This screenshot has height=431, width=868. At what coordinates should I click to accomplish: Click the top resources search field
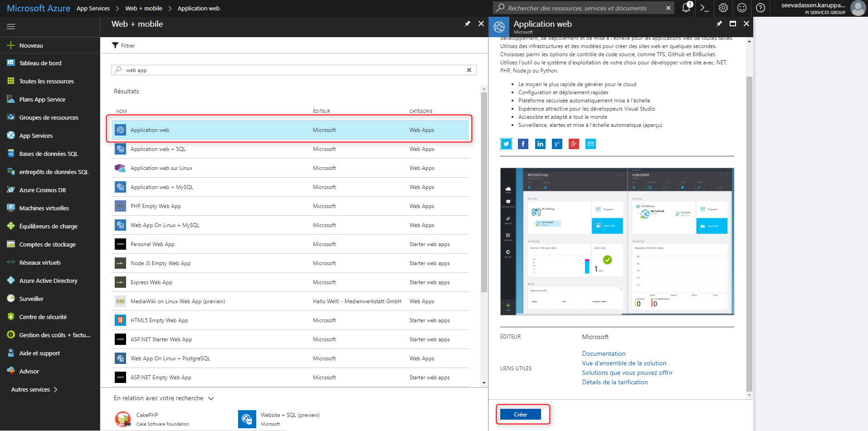click(583, 8)
